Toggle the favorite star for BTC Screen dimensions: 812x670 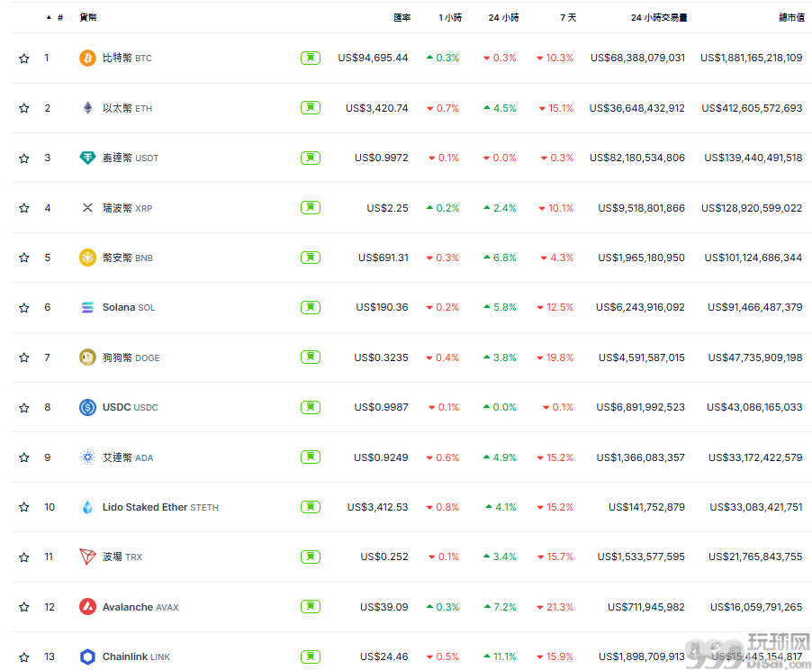point(23,58)
